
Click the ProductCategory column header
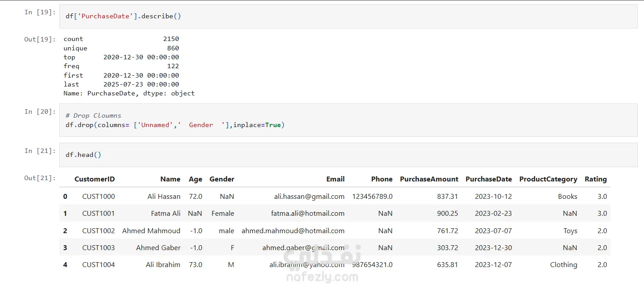point(548,179)
